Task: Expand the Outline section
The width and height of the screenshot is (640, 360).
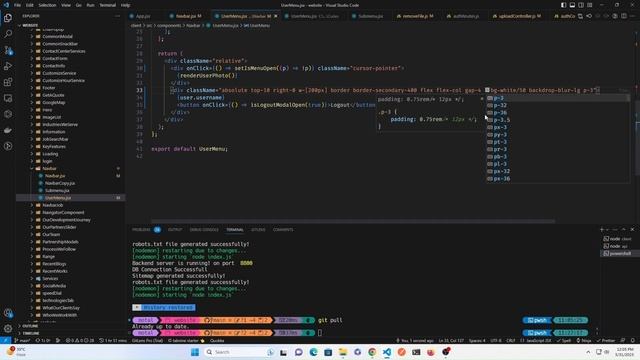Action: pos(31,326)
